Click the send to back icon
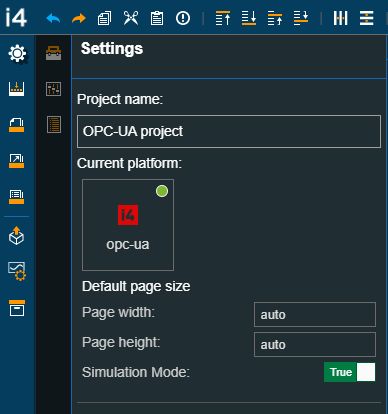388x414 pixels. (249, 18)
